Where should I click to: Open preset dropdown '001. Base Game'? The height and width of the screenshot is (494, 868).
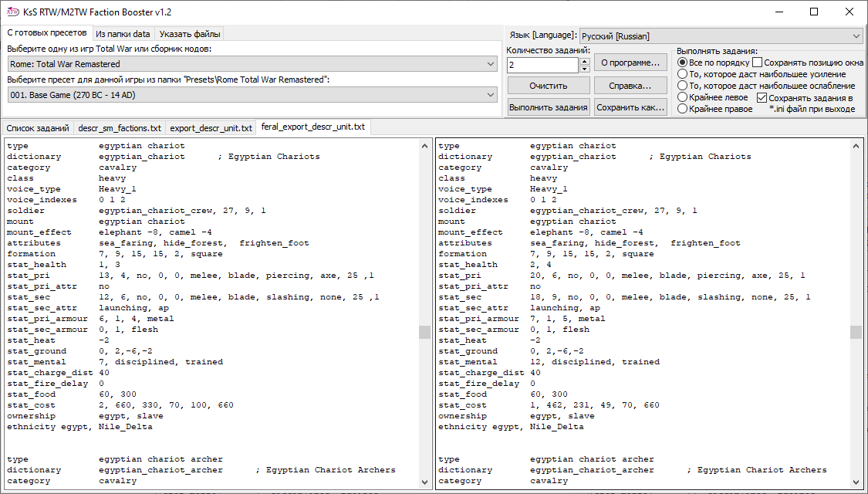(252, 94)
